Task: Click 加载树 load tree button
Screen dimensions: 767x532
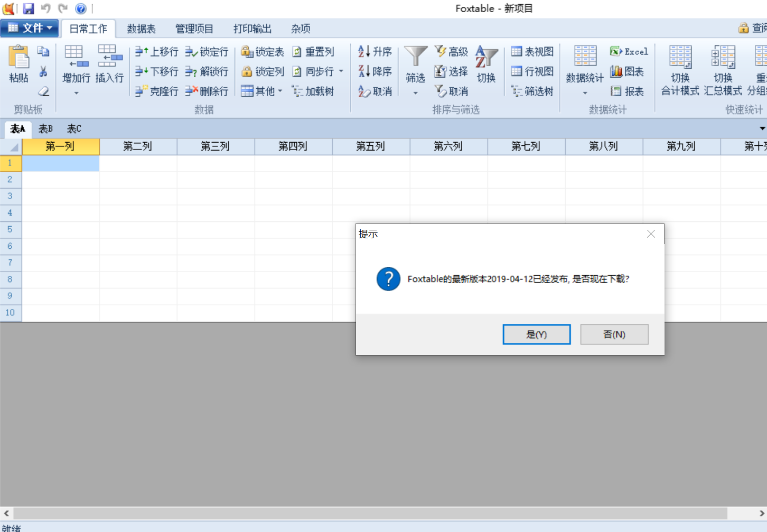Action: (x=313, y=91)
